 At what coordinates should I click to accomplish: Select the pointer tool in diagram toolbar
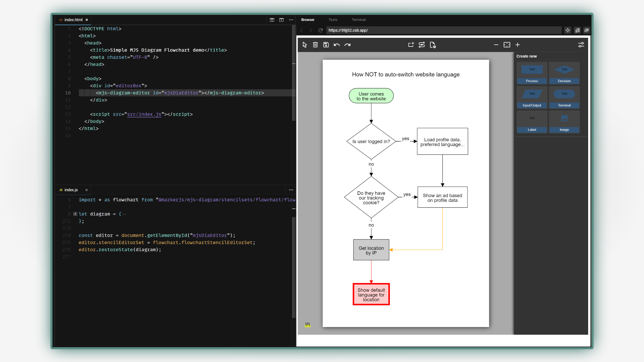click(x=305, y=45)
